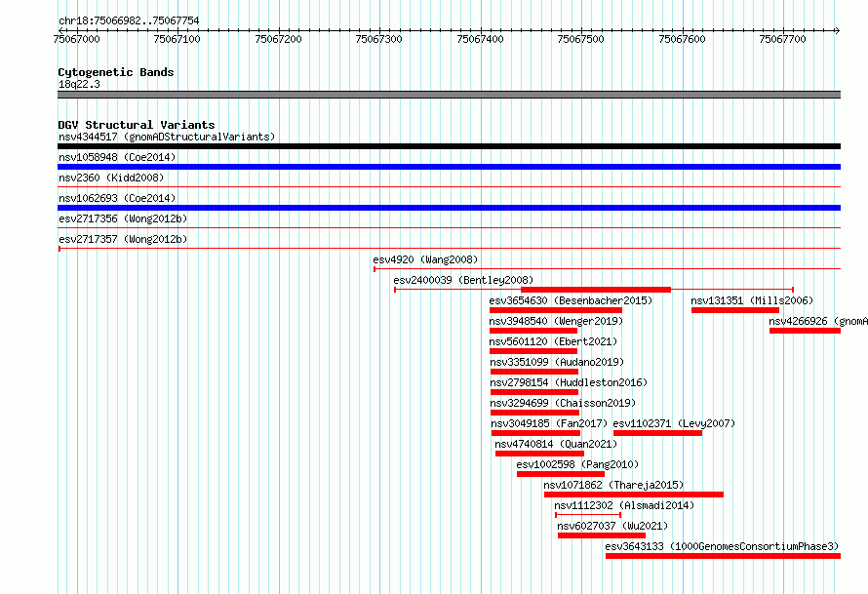Click ruler position 75067400

click(481, 39)
